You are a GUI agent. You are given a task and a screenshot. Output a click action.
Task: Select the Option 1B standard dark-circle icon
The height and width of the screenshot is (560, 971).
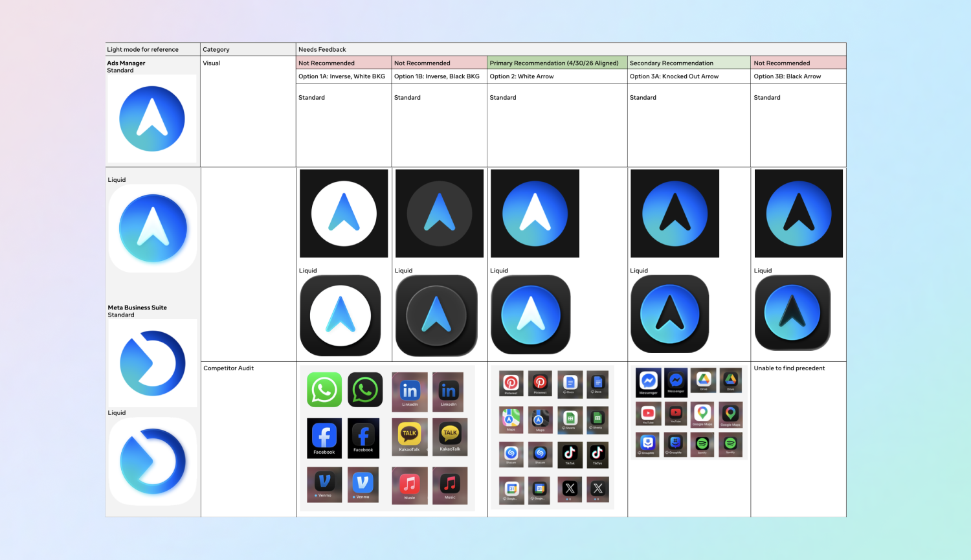440,214
